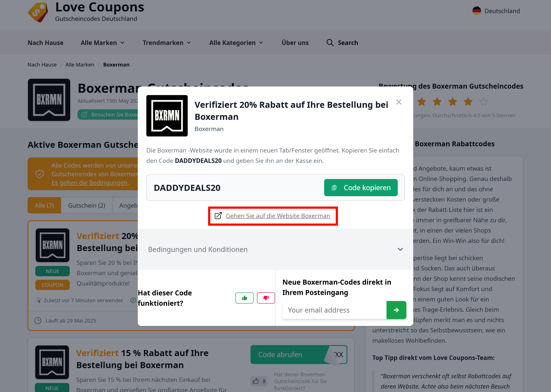Select the Alle (7) tab
The height and width of the screenshot is (392, 551).
pyautogui.click(x=44, y=205)
